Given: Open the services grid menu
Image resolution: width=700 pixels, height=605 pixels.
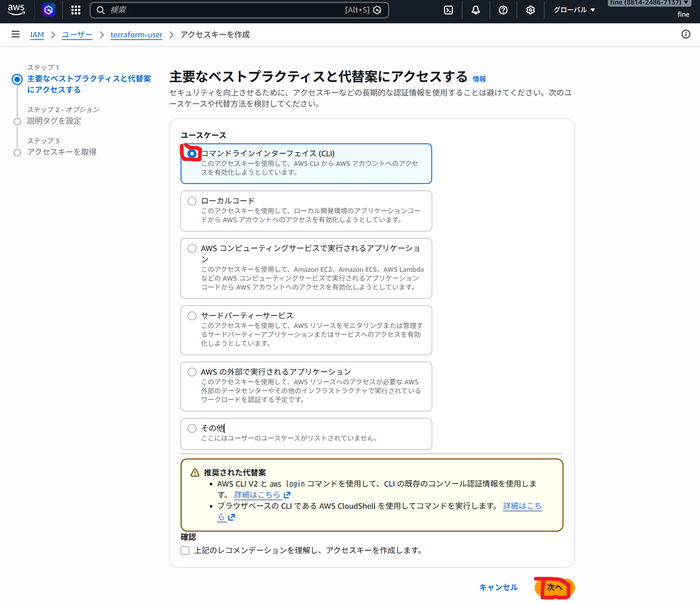Looking at the screenshot, I should (76, 10).
